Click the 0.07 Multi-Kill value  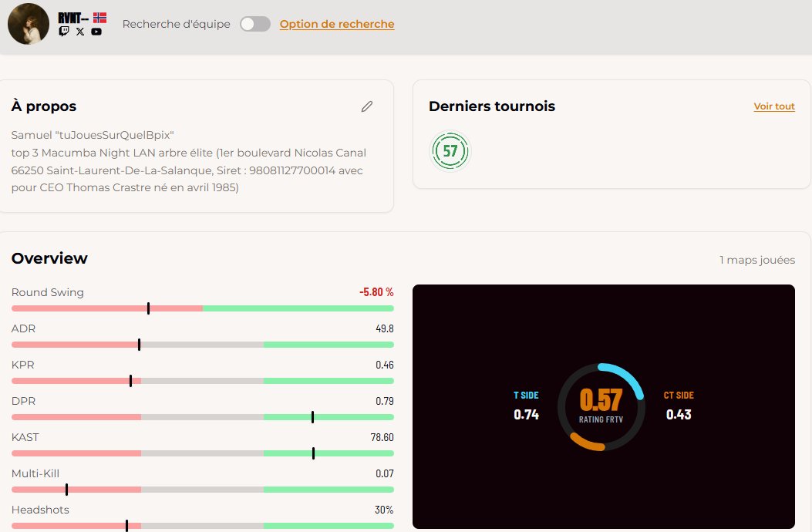(385, 473)
